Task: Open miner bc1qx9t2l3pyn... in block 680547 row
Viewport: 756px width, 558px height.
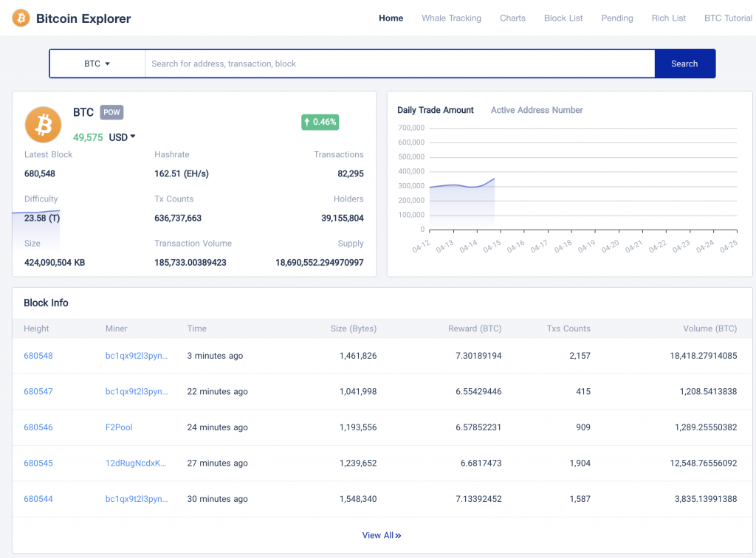Action: click(137, 391)
